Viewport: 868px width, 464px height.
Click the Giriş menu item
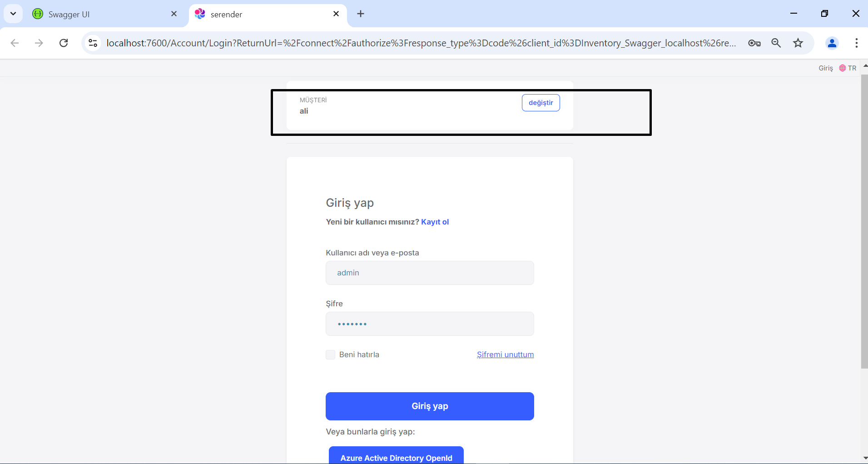pyautogui.click(x=826, y=68)
